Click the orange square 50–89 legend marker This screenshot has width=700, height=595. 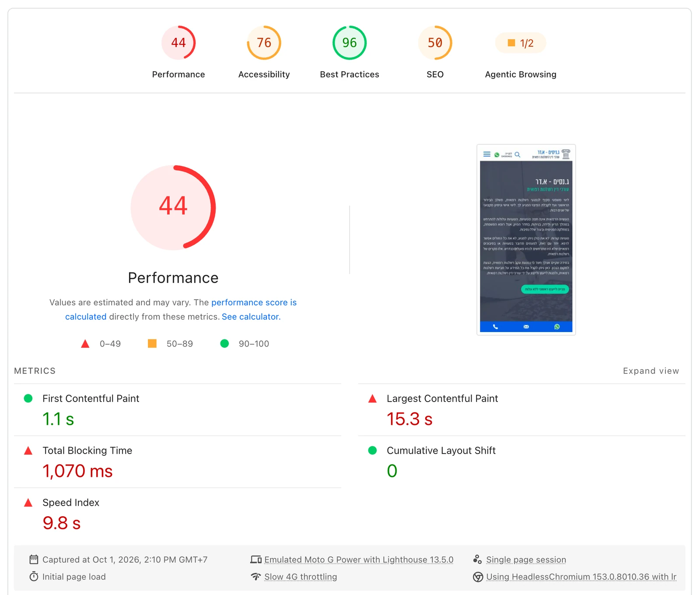[152, 343]
